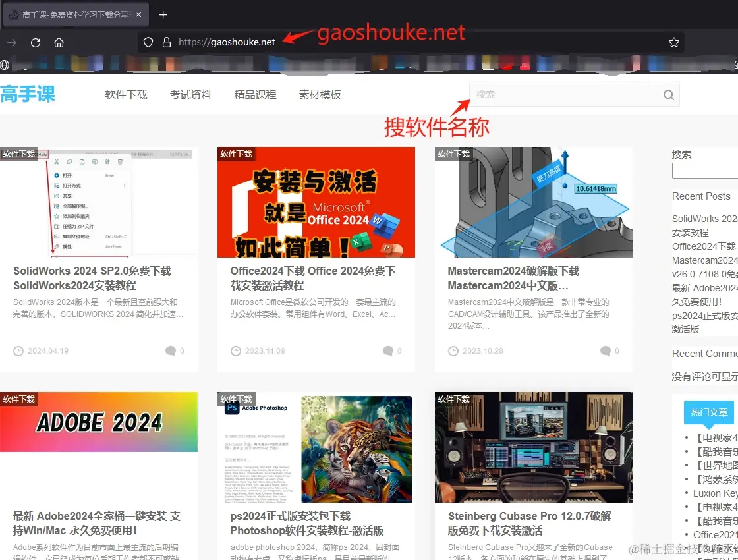Open the Luxion KeyShot article in 热门文章
Image resolution: width=738 pixels, height=560 pixels.
[x=715, y=493]
